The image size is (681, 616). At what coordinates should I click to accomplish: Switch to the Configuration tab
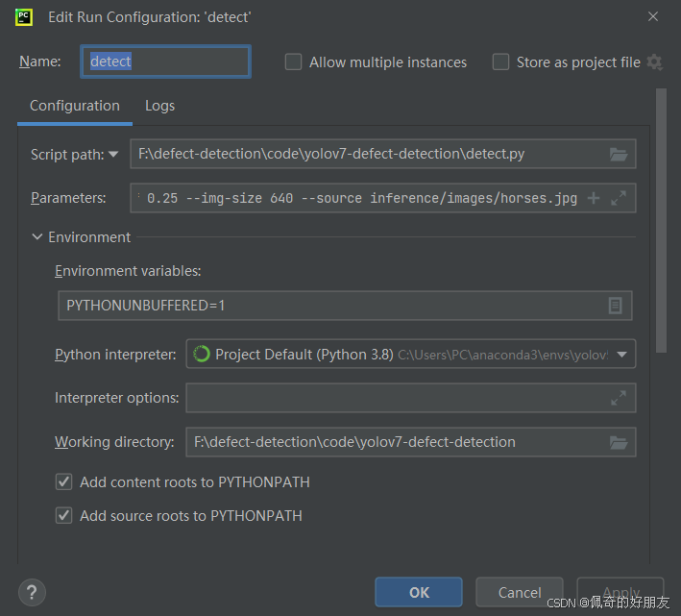tap(75, 106)
